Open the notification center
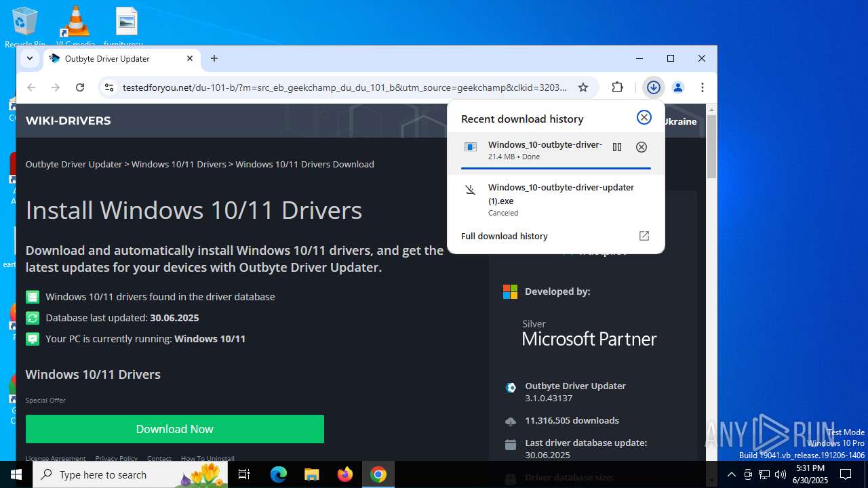Screen dimensions: 868x488 point(846,474)
